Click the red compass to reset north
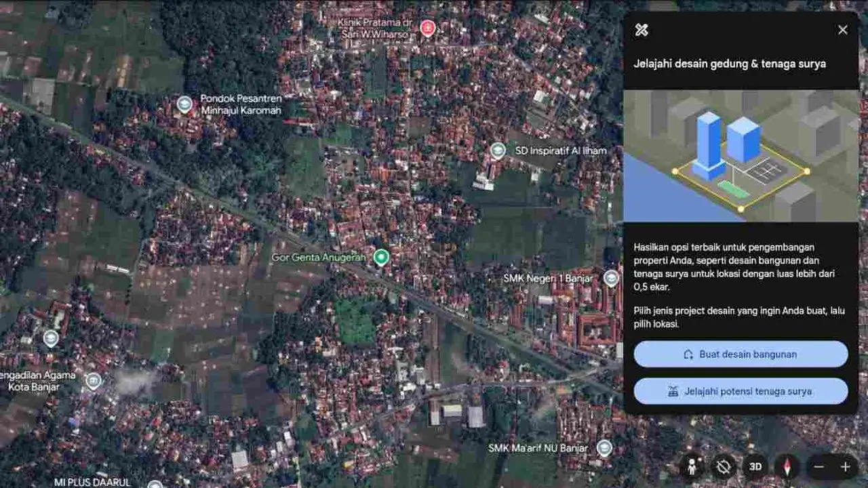The image size is (868, 488). tap(787, 466)
